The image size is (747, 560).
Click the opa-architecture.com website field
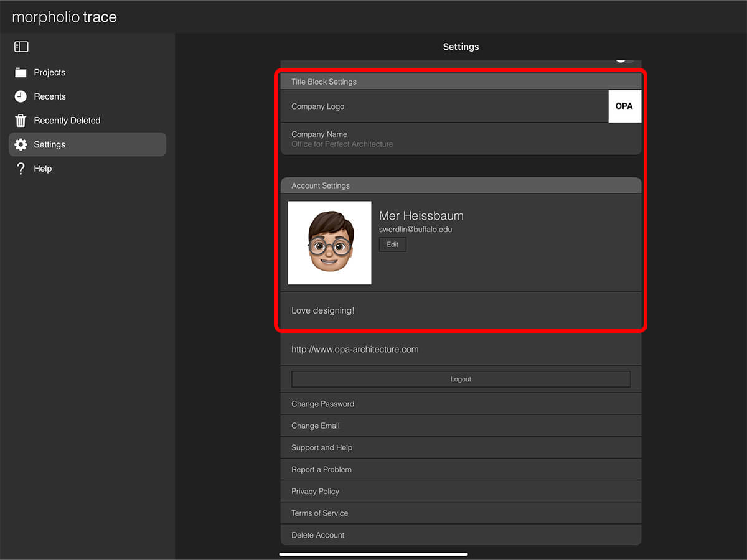(461, 350)
